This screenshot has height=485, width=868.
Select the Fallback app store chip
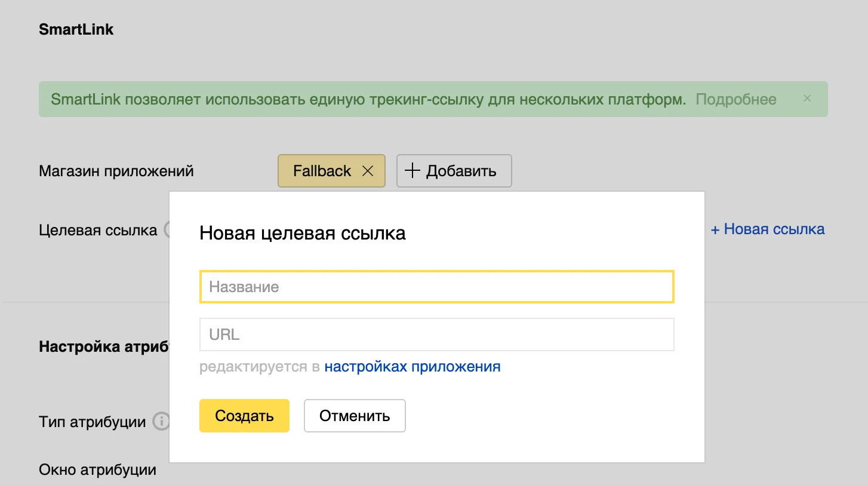[322, 171]
